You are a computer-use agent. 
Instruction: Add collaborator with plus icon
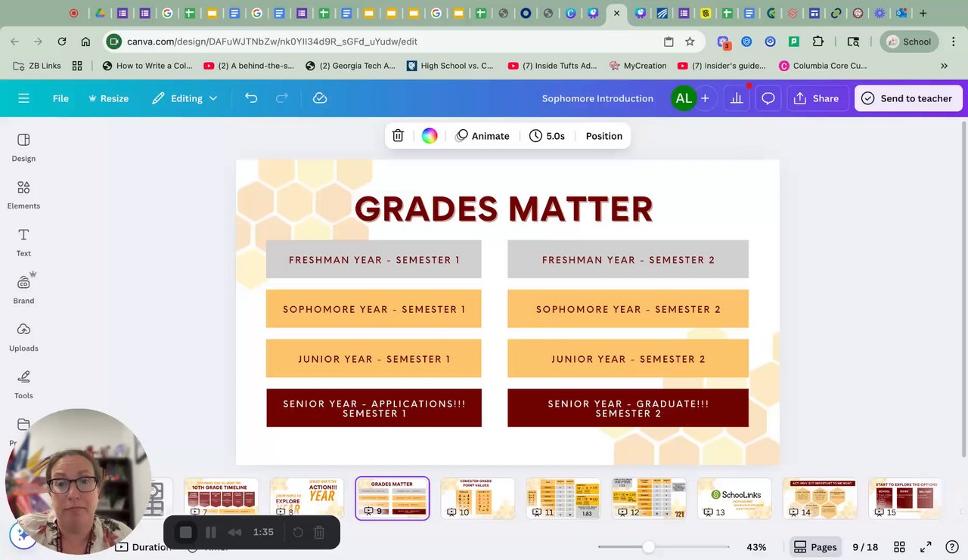pos(705,98)
